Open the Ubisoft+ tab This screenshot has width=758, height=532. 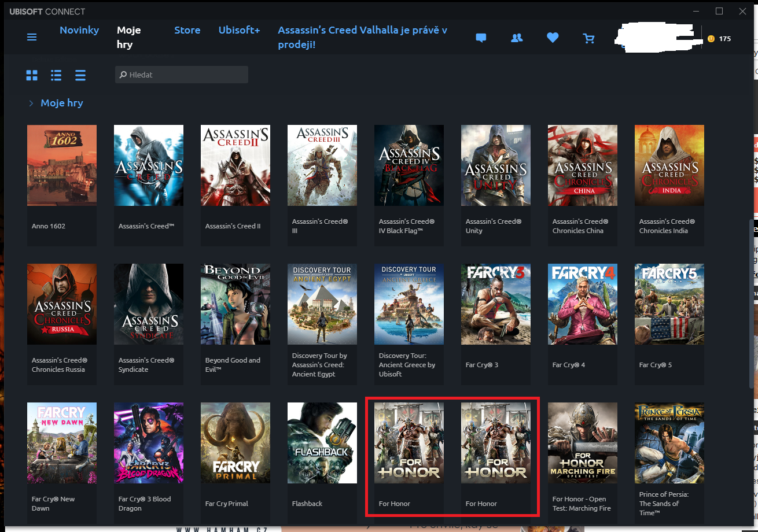click(x=239, y=30)
